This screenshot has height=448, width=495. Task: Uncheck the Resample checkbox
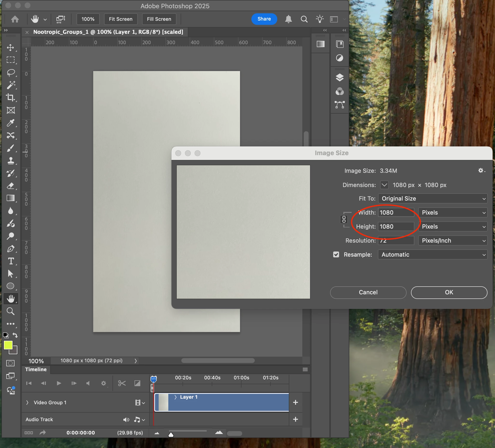click(x=336, y=254)
